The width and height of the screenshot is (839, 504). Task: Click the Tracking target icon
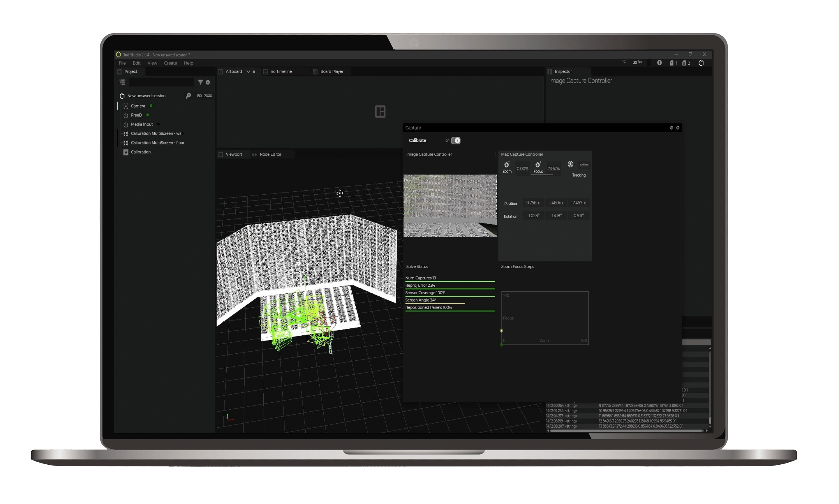(x=570, y=164)
